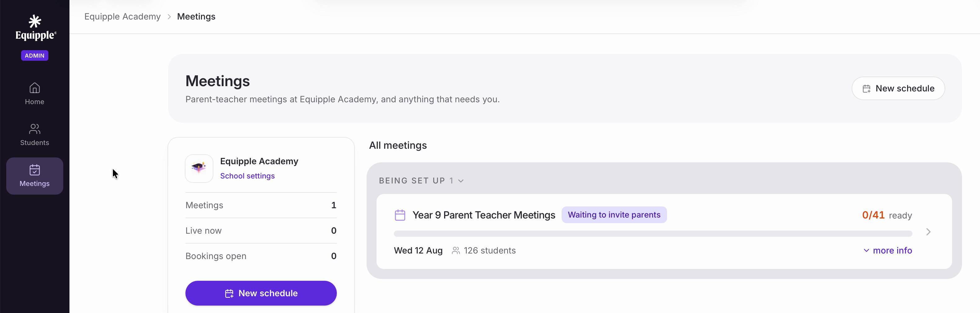Open Year 9 meeting with the right chevron
Screen dimensions: 980x313
928,232
